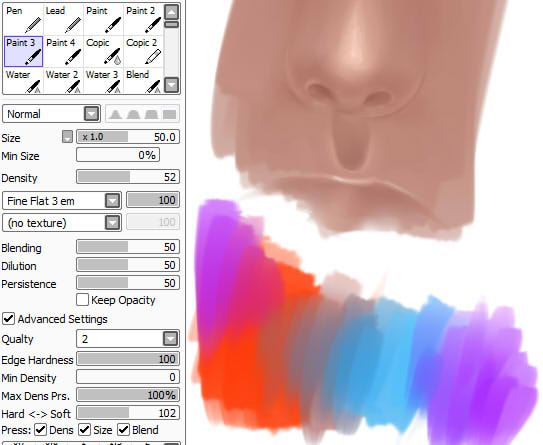
Task: Select the Copic marker tool
Action: (103, 51)
